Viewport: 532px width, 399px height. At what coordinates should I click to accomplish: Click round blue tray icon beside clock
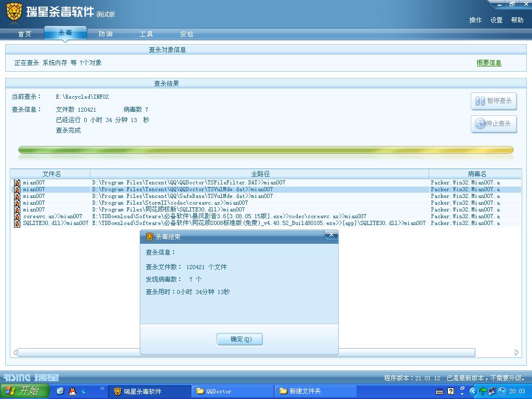[502, 392]
